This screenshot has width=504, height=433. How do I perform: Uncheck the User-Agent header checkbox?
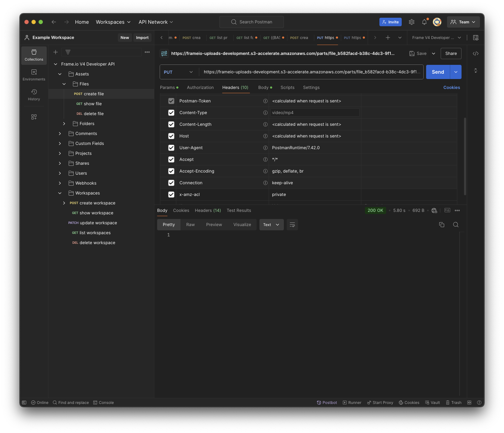point(171,148)
